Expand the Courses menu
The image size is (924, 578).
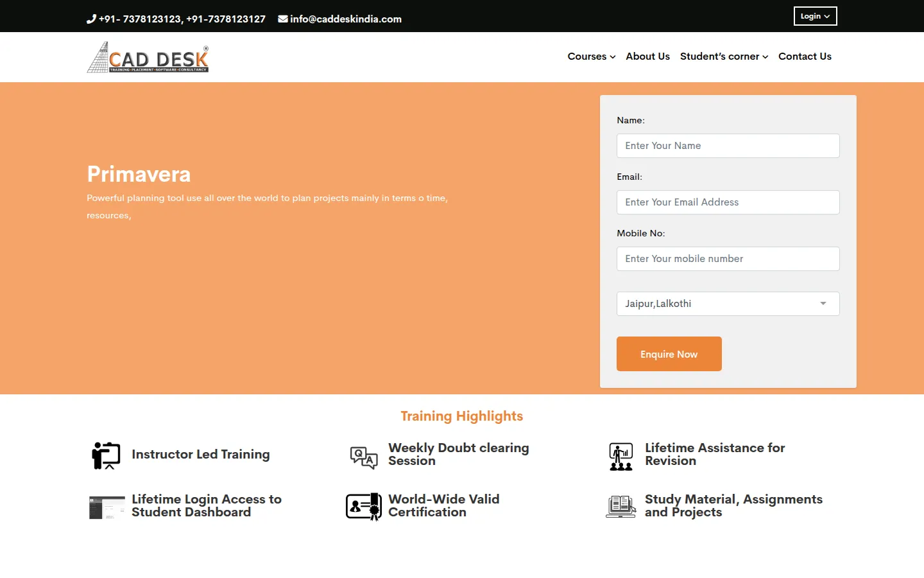point(592,57)
